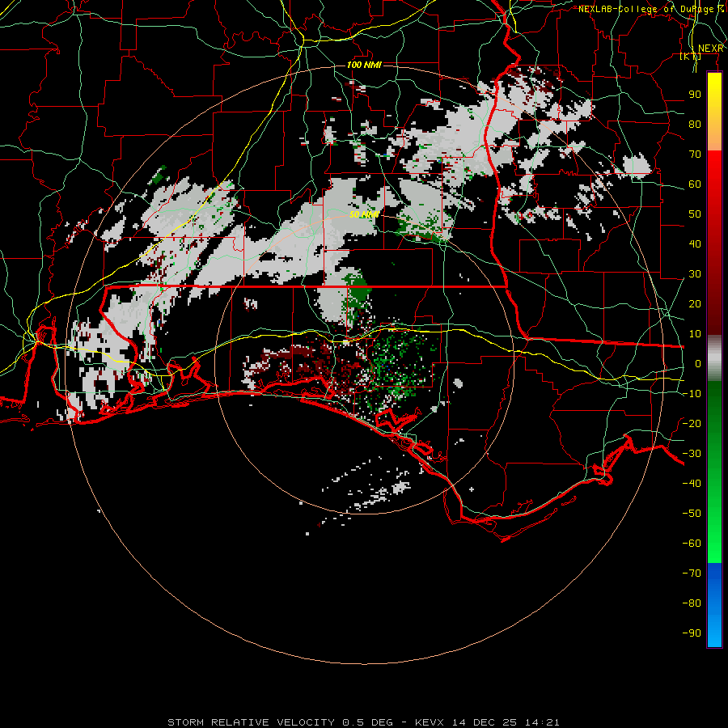Select the -60 value on velocity scale
This screenshot has width=728, height=728.
pyautogui.click(x=692, y=544)
